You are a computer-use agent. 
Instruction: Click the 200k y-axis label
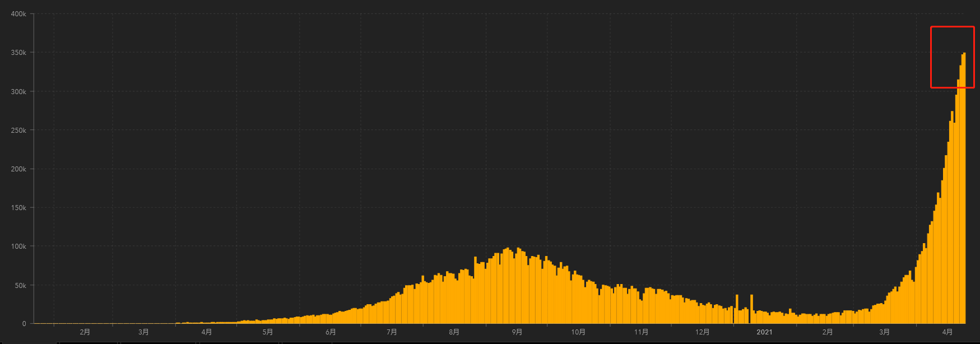click(x=18, y=169)
